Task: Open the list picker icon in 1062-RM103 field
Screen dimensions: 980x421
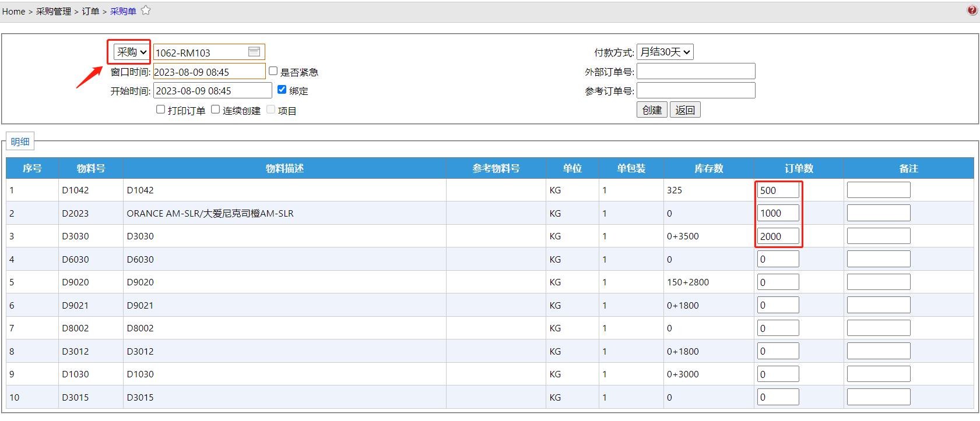Action: (254, 52)
